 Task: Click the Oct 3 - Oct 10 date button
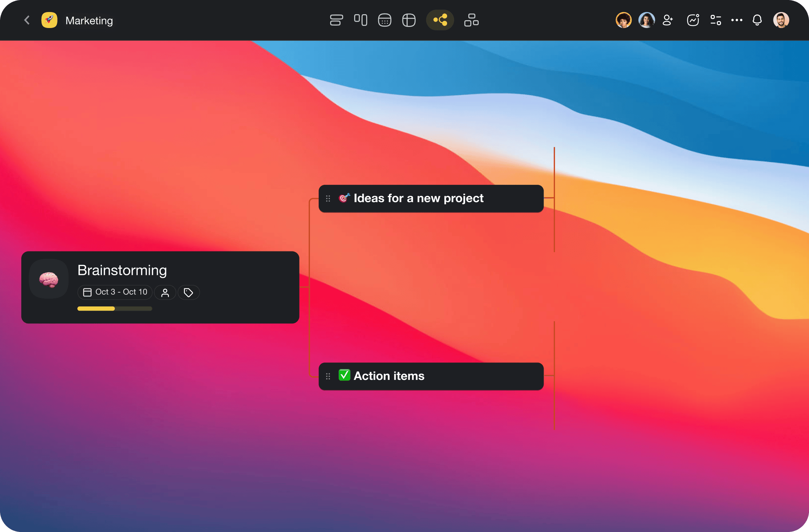coord(115,292)
